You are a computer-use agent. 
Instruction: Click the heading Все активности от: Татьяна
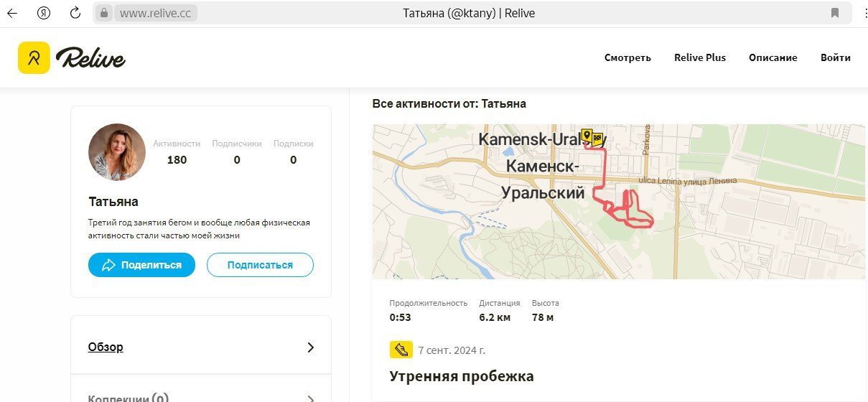coord(449,103)
